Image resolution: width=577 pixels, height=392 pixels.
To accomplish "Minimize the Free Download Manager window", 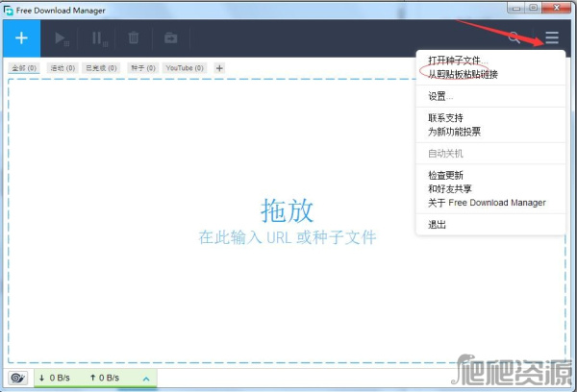I will click(x=516, y=8).
